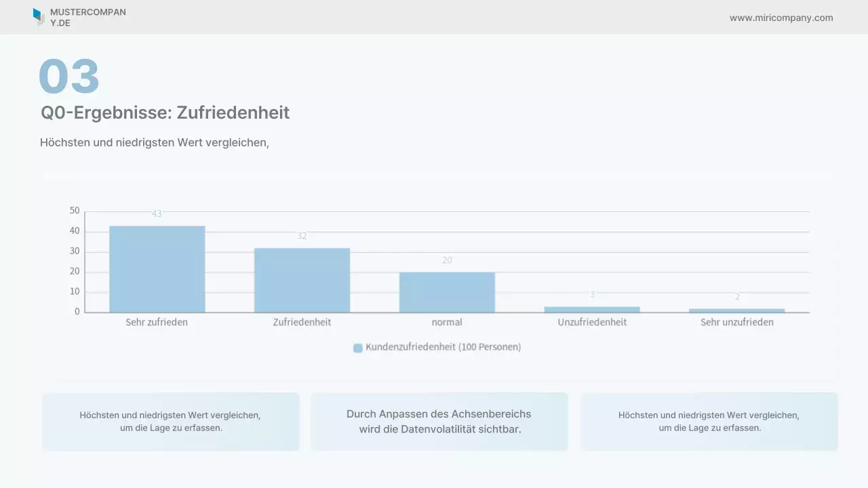Select the blue legend marker for Kundenzufriedenheit
Viewport: 868px width, 488px height.
coord(357,346)
